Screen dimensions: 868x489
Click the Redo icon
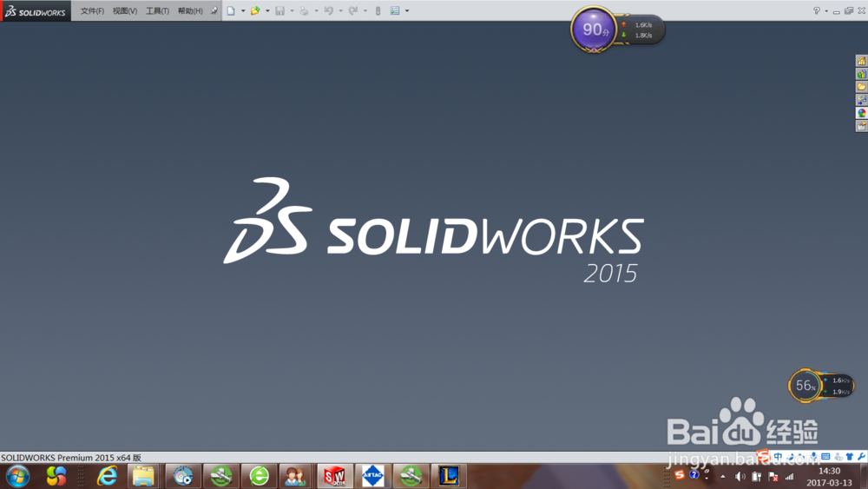[352, 10]
